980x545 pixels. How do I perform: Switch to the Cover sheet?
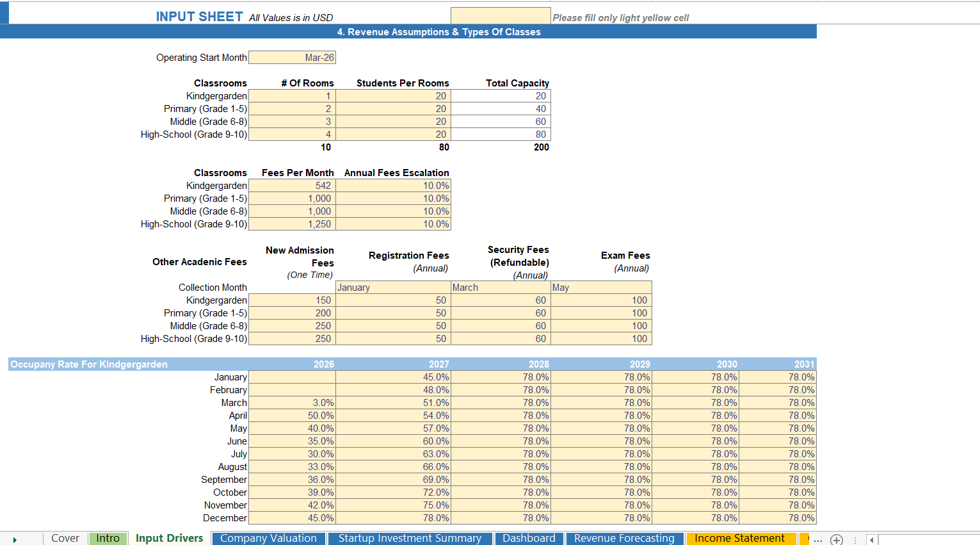coord(65,538)
